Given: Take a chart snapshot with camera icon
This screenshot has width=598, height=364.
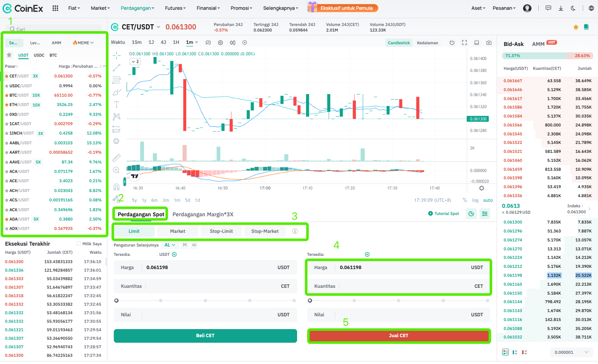Looking at the screenshot, I should click(x=489, y=43).
